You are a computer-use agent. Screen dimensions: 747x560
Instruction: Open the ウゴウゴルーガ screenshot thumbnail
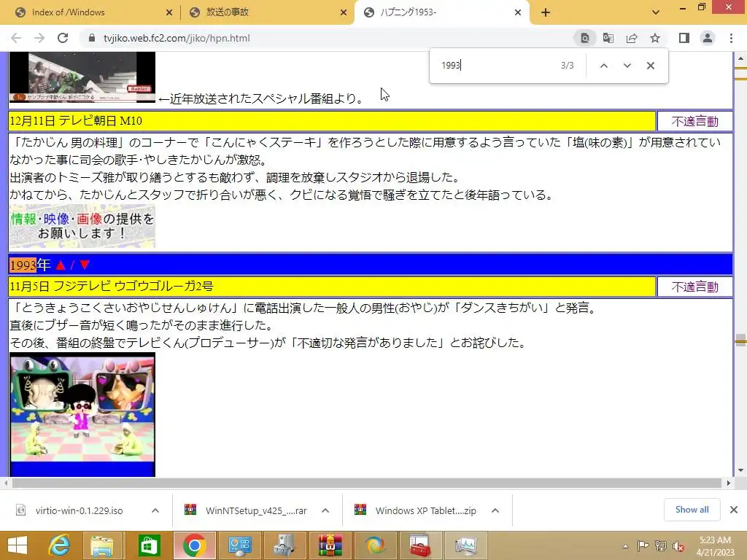[82, 414]
